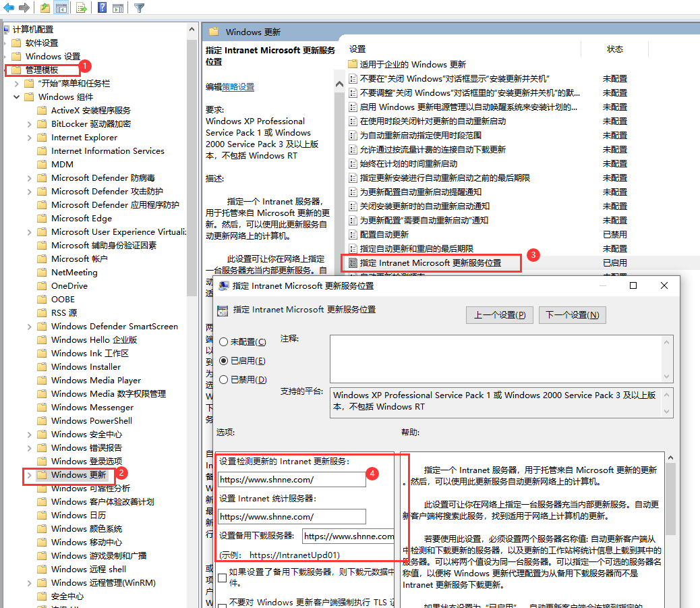Expand Windows 远程管理(WinRM) node
The height and width of the screenshot is (608, 700).
(x=30, y=583)
